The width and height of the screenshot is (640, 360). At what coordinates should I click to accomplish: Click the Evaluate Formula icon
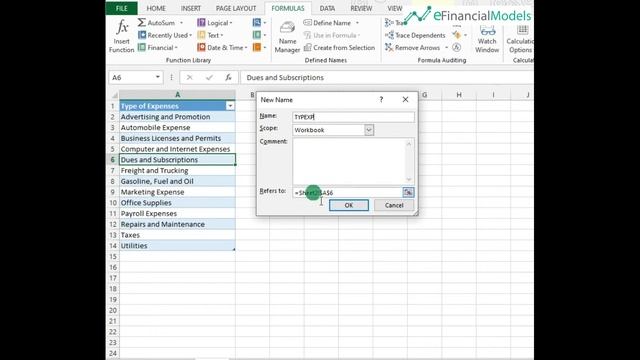[457, 47]
